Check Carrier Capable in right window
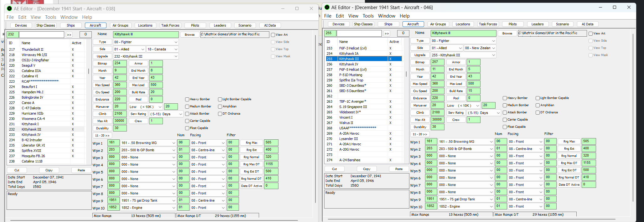The width and height of the screenshot is (644, 222). (505, 120)
